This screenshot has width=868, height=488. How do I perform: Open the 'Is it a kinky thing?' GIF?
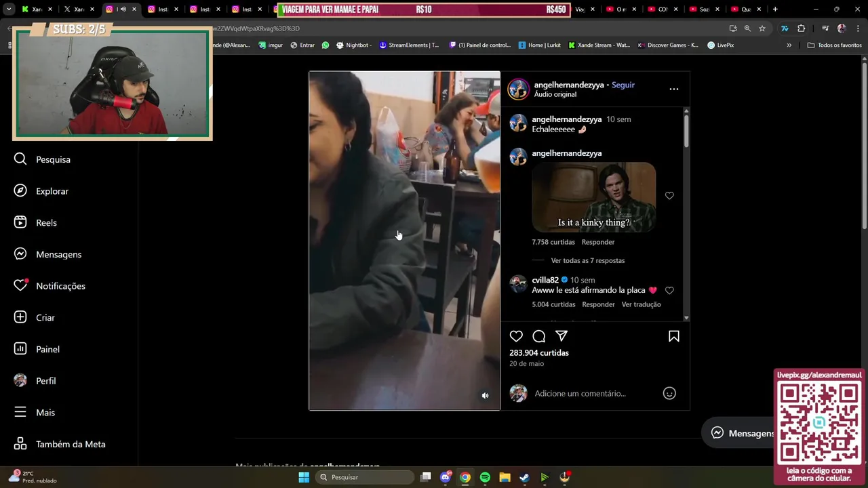pyautogui.click(x=594, y=197)
